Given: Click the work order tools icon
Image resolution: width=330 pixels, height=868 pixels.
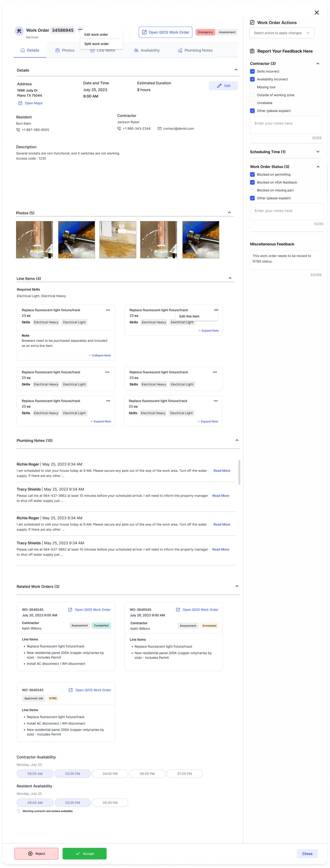Looking at the screenshot, I should [19, 31].
